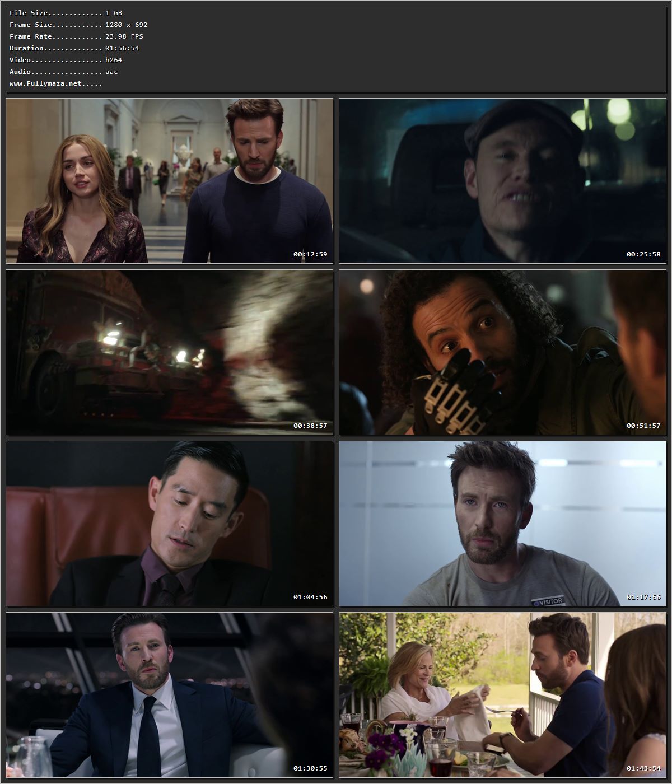Click the 01:30:55 timestamp
This screenshot has width=672, height=784.
[x=310, y=768]
